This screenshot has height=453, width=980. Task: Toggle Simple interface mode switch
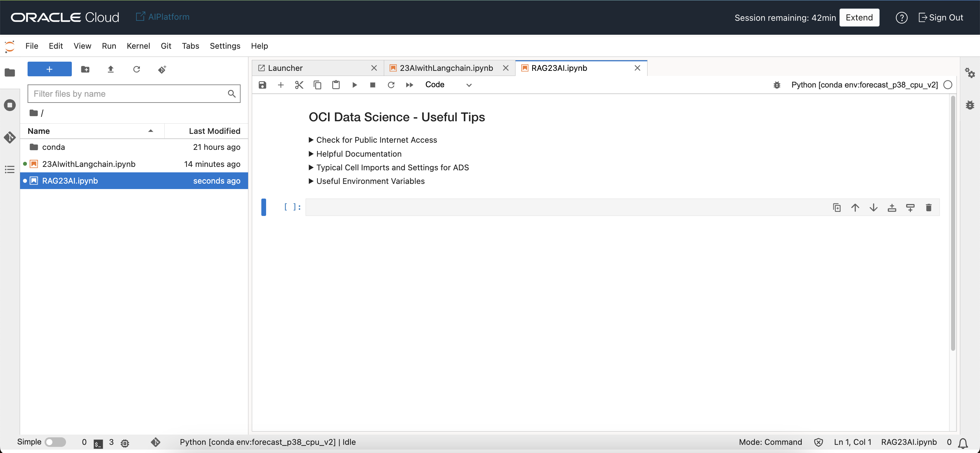click(x=55, y=442)
